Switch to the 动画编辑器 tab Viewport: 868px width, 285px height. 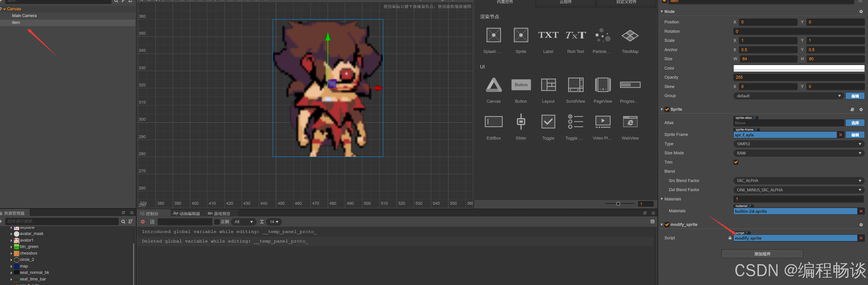pos(186,214)
